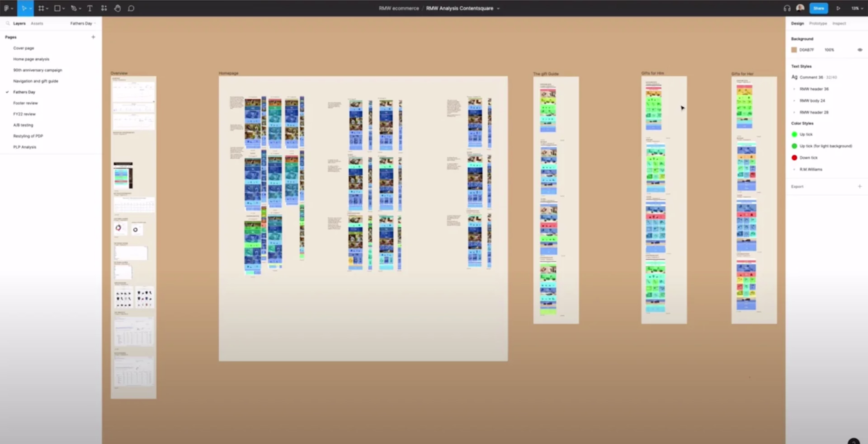Open the Figma main menu icon
Image resolution: width=868 pixels, height=444 pixels.
tap(6, 8)
